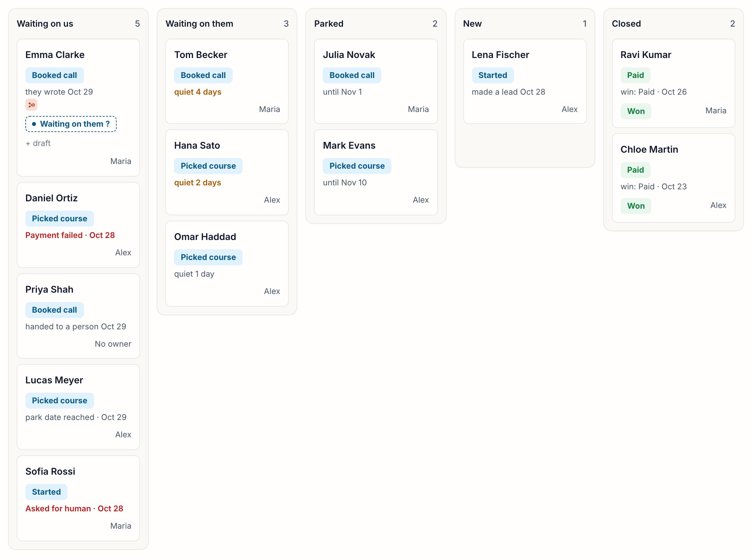Viewport: 752px width, 560px height.
Task: Click the red merge icon on Emma Clarke's card
Action: (31, 105)
